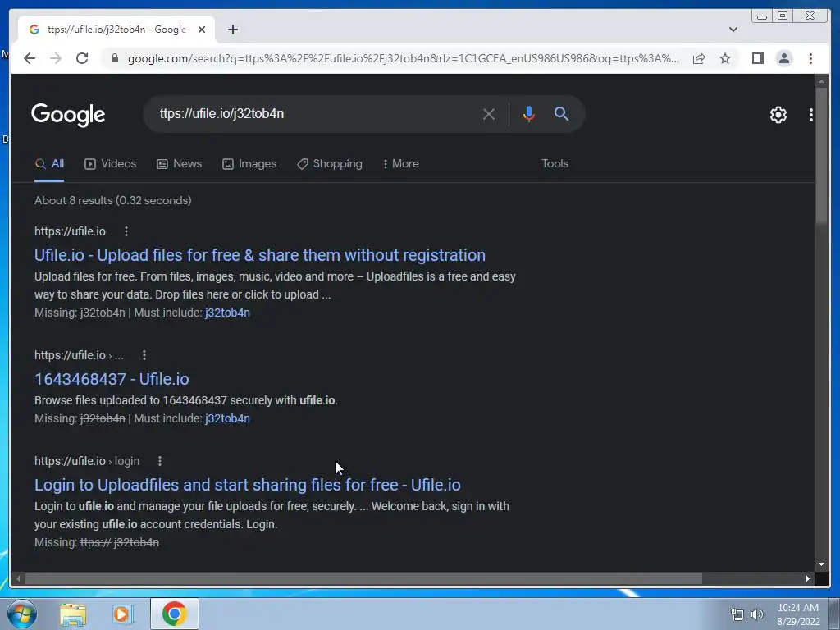
Task: Bookmark this page with the star icon
Action: click(725, 58)
